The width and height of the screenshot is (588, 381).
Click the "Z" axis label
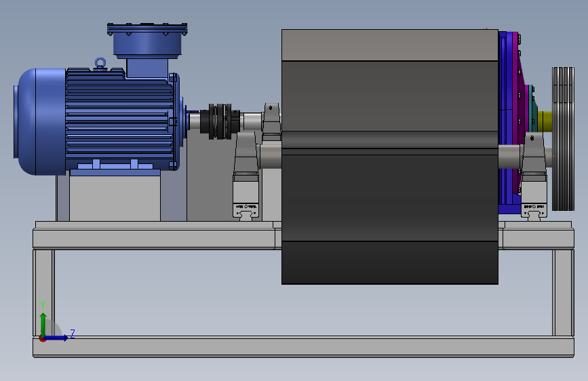pyautogui.click(x=73, y=334)
